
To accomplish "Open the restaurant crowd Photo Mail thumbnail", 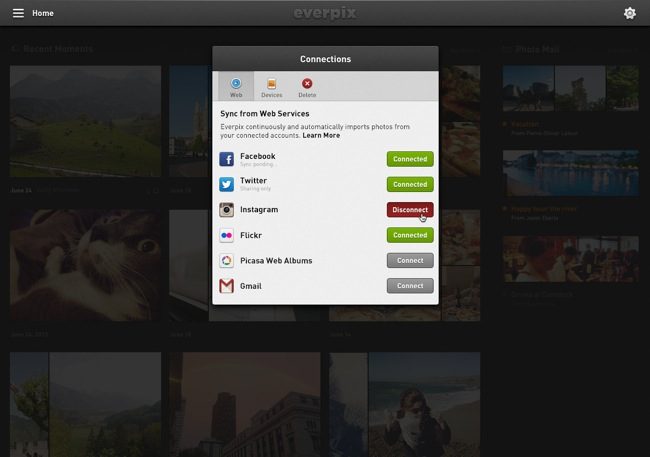I will coord(571,259).
